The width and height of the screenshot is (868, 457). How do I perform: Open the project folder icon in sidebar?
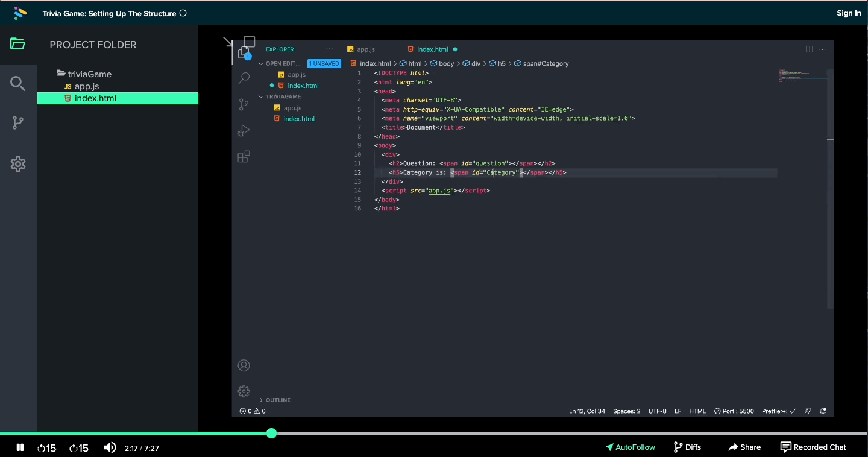coord(17,44)
